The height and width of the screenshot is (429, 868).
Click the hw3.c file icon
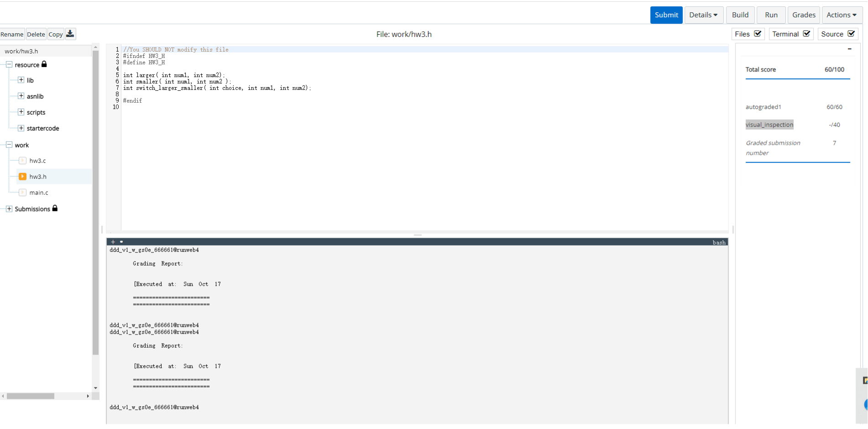pyautogui.click(x=22, y=161)
